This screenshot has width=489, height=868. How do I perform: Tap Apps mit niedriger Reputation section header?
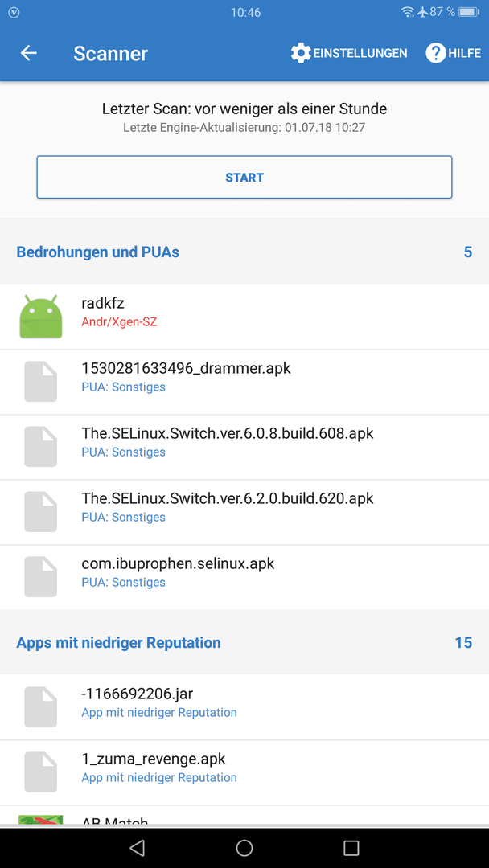point(244,642)
